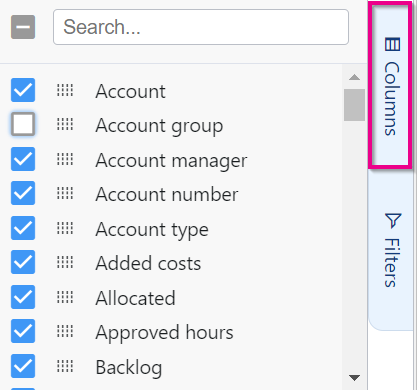Click drag handle icon beside Backlog

65,366
